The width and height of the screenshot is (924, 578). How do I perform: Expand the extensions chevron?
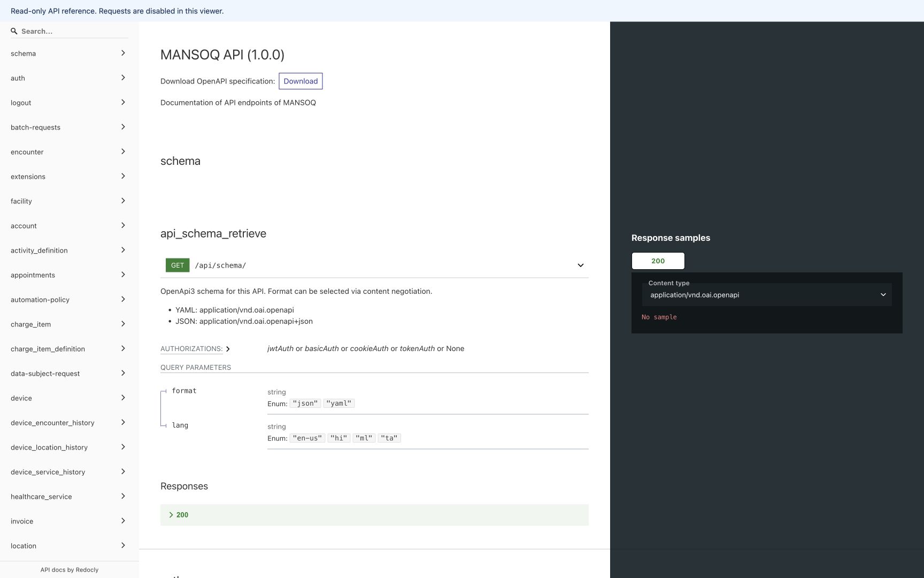tap(123, 176)
